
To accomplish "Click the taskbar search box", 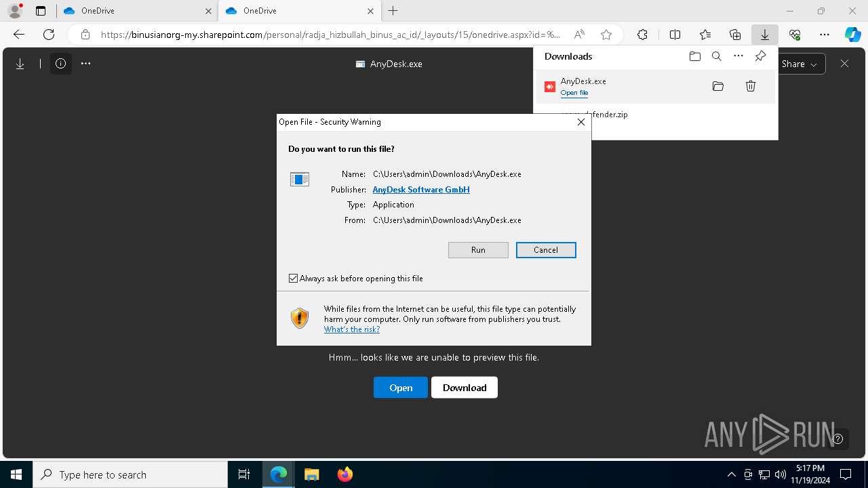I will click(130, 474).
